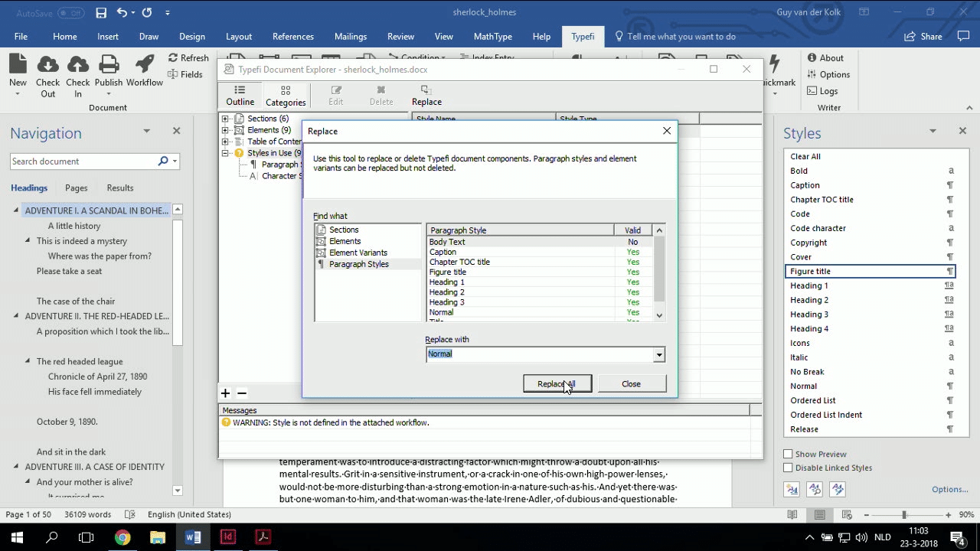Switch to the Results tab in Navigation

[x=119, y=187]
